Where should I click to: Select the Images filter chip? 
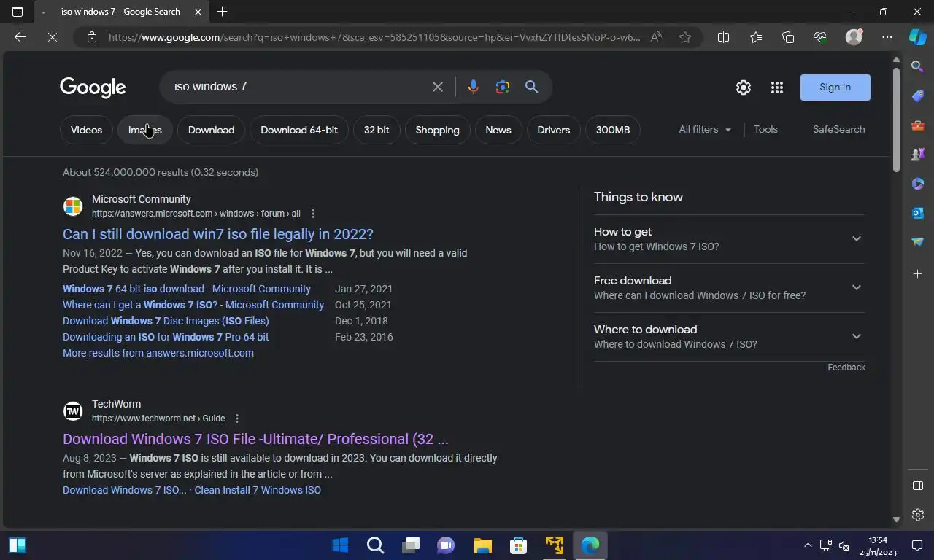tap(144, 130)
